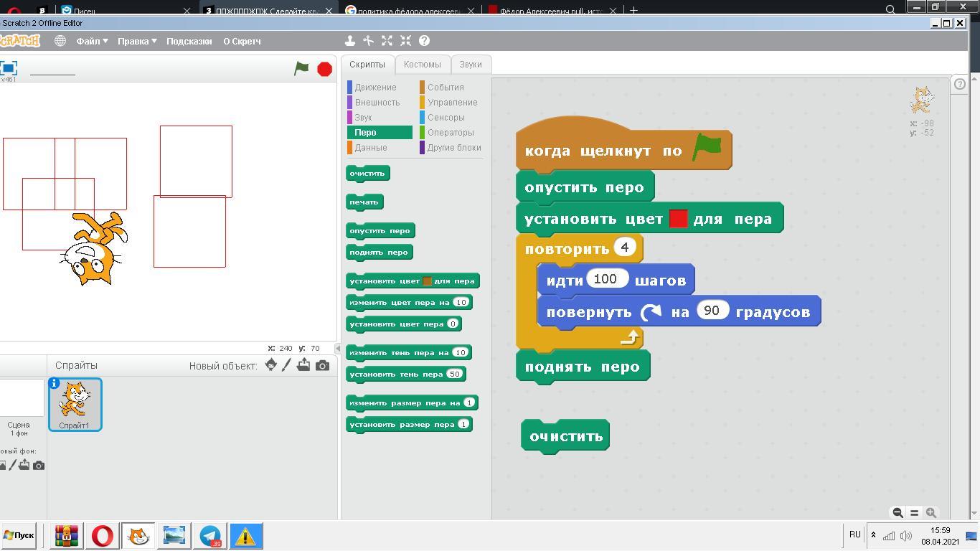
Task: Open info for Спрайт1 via the blue i icon
Action: click(x=54, y=383)
